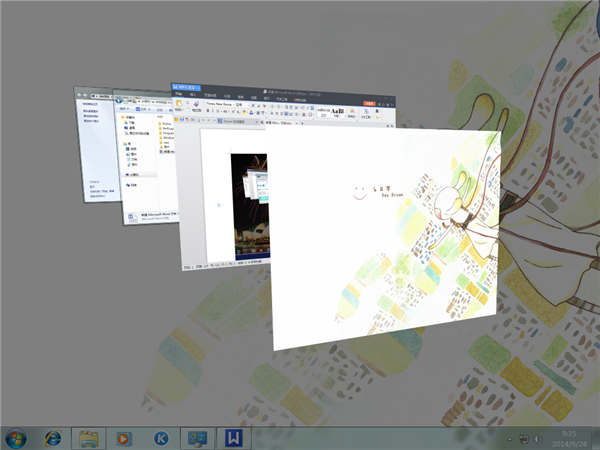Open the Windows Explorer taskbar icon
This screenshot has width=600, height=450.
tap(88, 438)
